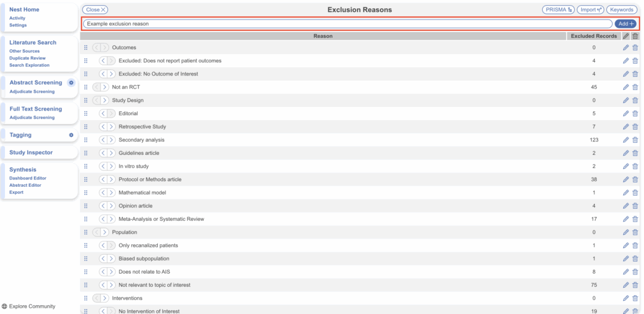This screenshot has height=314, width=644.
Task: Go to Study Inspector
Action: click(x=31, y=152)
